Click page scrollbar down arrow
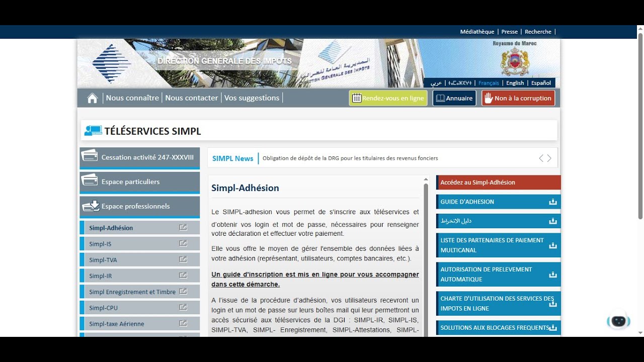This screenshot has width=644, height=362. tap(640, 333)
